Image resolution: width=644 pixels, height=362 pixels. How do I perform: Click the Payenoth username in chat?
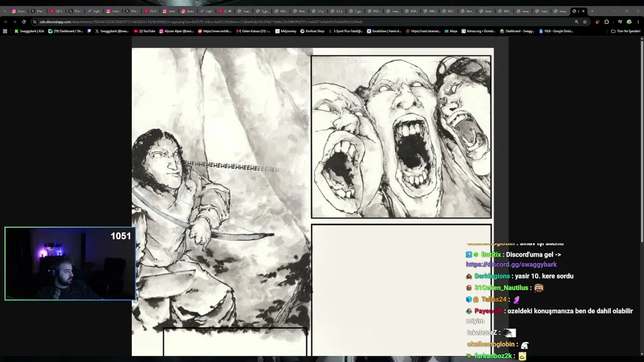click(489, 311)
